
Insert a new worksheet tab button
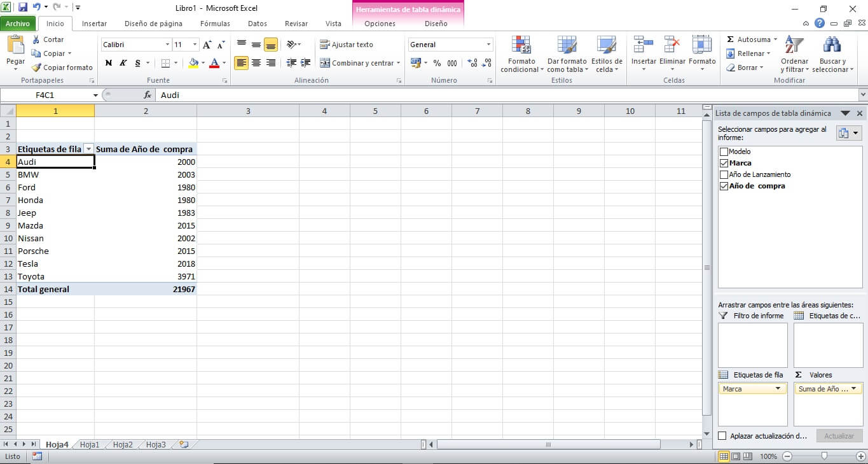click(x=184, y=444)
